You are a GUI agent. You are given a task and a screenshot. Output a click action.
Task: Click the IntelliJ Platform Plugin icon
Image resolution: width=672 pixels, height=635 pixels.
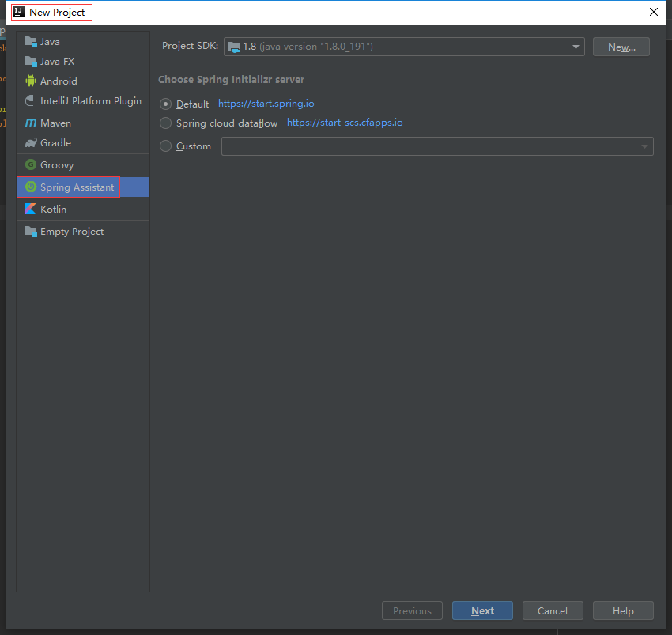pos(31,100)
